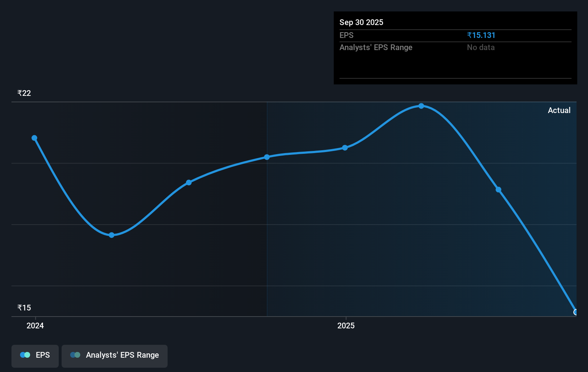The width and height of the screenshot is (588, 372).
Task: Toggle the EPS legend series
Action: [x=35, y=356]
